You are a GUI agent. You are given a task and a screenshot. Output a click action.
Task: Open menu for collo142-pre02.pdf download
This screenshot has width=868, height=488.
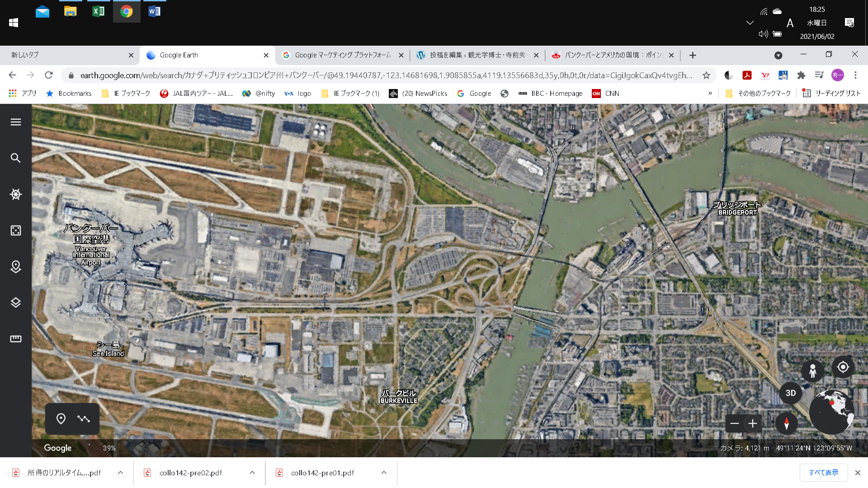[x=252, y=473]
